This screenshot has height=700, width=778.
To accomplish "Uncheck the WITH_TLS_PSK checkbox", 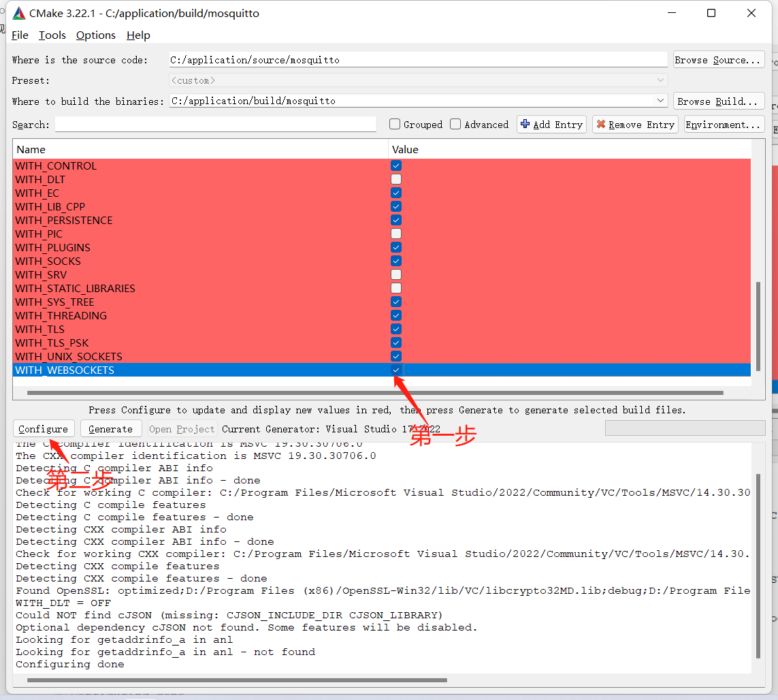I will click(x=396, y=343).
